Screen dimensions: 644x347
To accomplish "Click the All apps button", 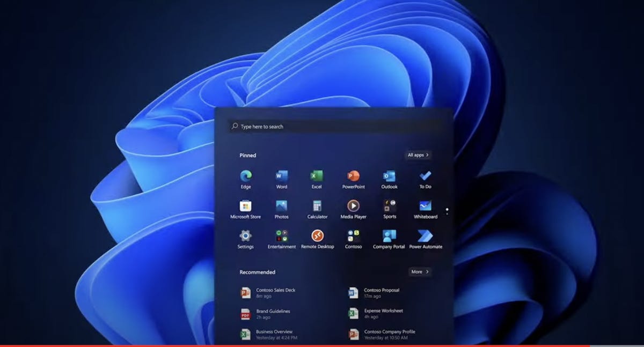I will [418, 155].
